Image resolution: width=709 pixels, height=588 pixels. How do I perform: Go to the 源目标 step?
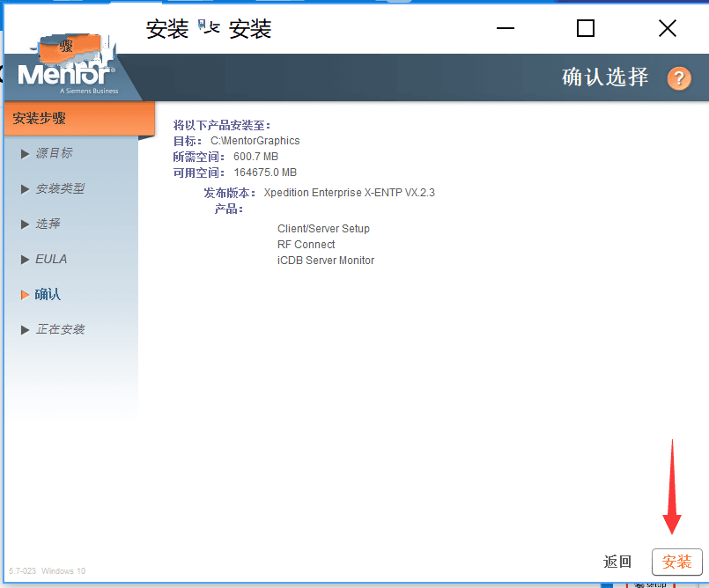click(x=54, y=153)
